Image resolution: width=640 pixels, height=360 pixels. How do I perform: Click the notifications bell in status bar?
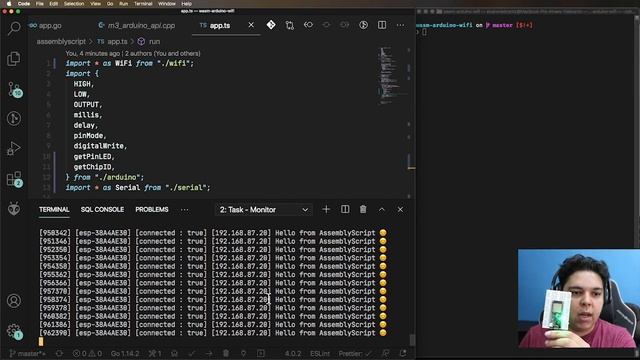pos(403,353)
